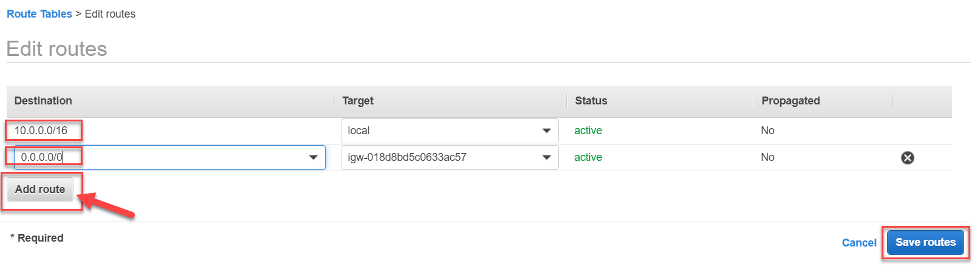The image size is (980, 272).
Task: Click the igw-018d8bd5c0633ac57 target text
Action: (407, 157)
